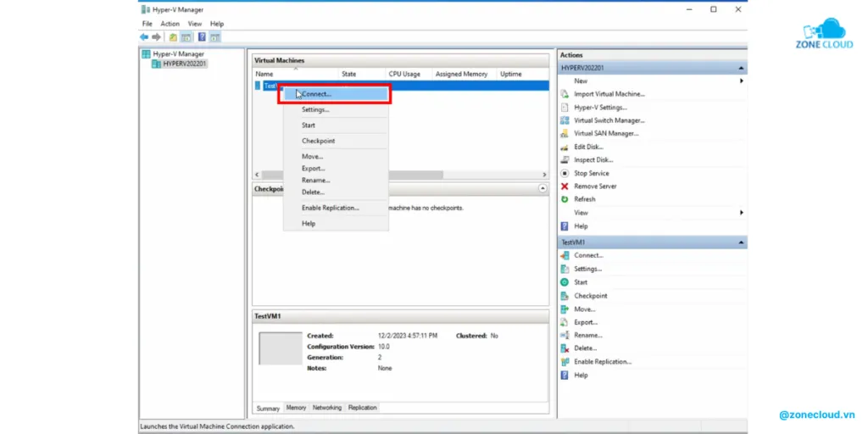Click the created date 12/2/2023 4:57:11 PM
This screenshot has height=434, width=868.
(408, 336)
